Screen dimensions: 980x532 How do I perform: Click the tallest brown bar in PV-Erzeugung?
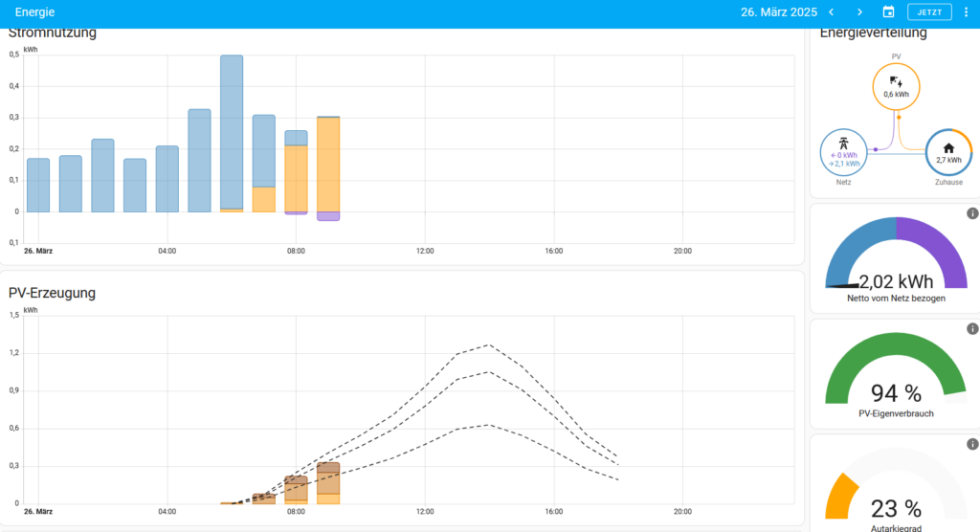pos(328,478)
